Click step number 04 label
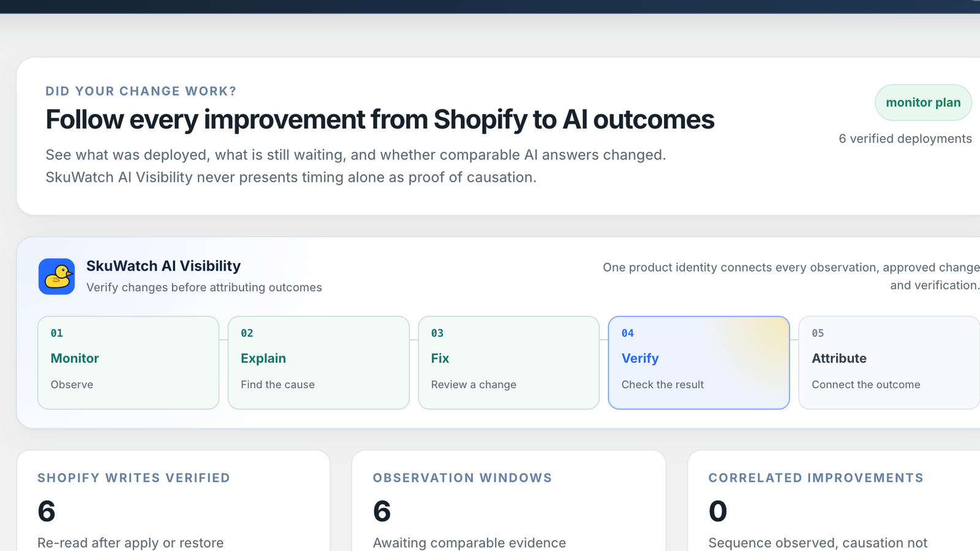Screen dimensions: 980x551 pyautogui.click(x=628, y=333)
